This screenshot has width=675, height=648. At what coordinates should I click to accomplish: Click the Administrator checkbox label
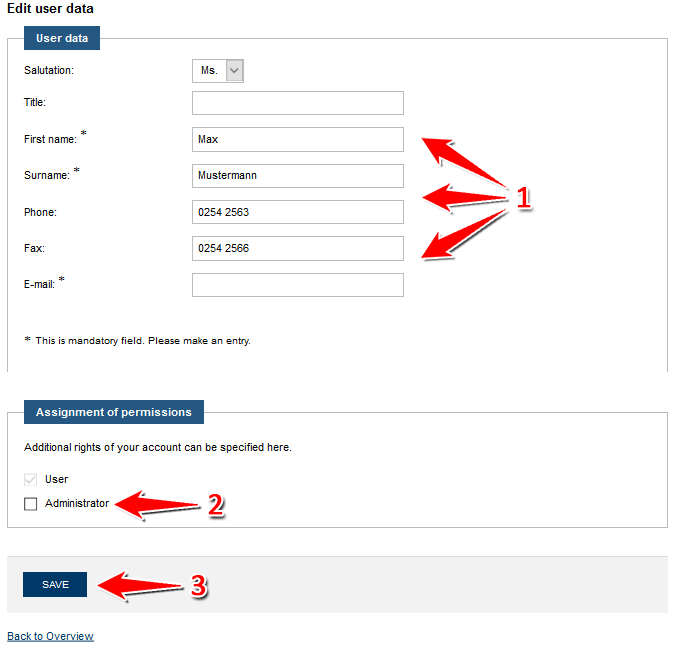[x=77, y=503]
